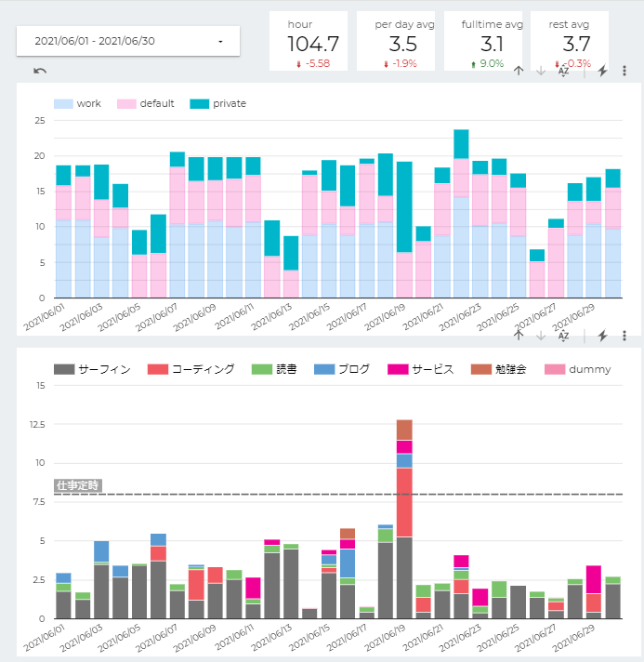
Task: Click the '12.5' y-axis label on the サーフィン category chart
Action: [37, 424]
